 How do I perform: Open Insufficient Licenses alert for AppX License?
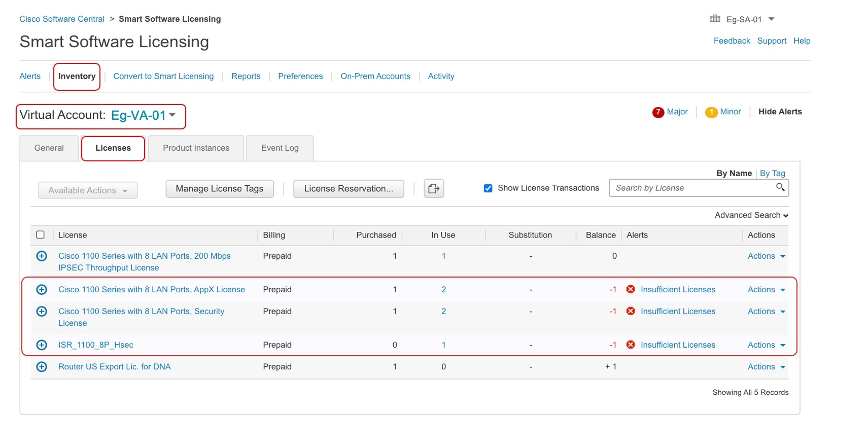(x=678, y=289)
